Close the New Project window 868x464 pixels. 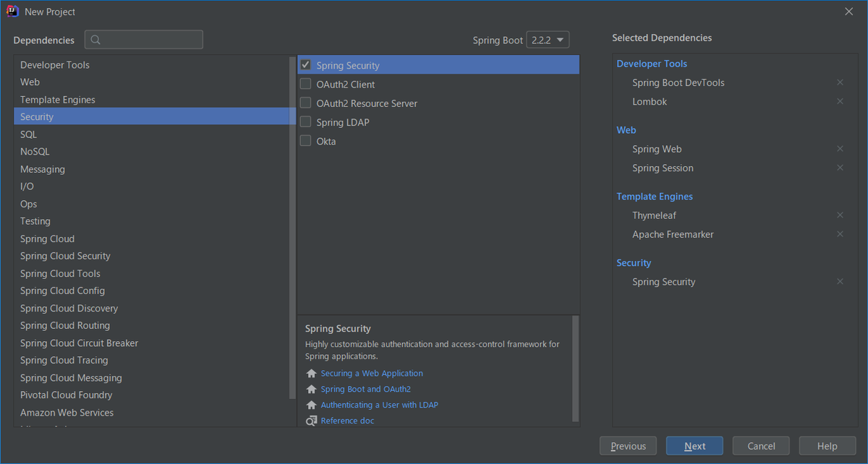pyautogui.click(x=848, y=12)
